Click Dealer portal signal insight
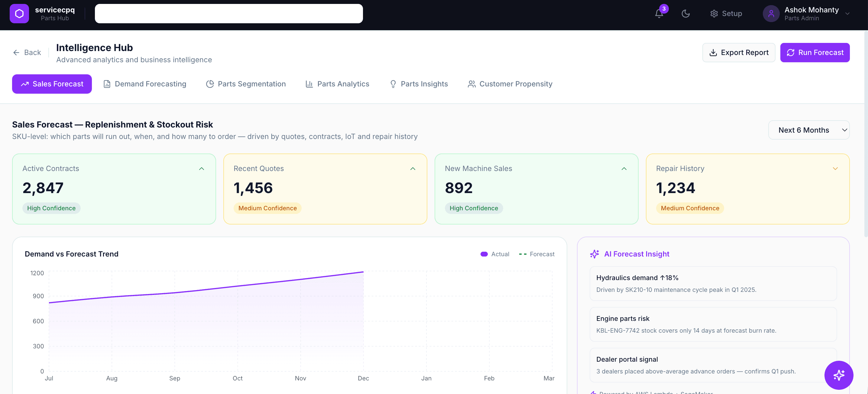Screen dimensions: 868x394 coord(713,365)
